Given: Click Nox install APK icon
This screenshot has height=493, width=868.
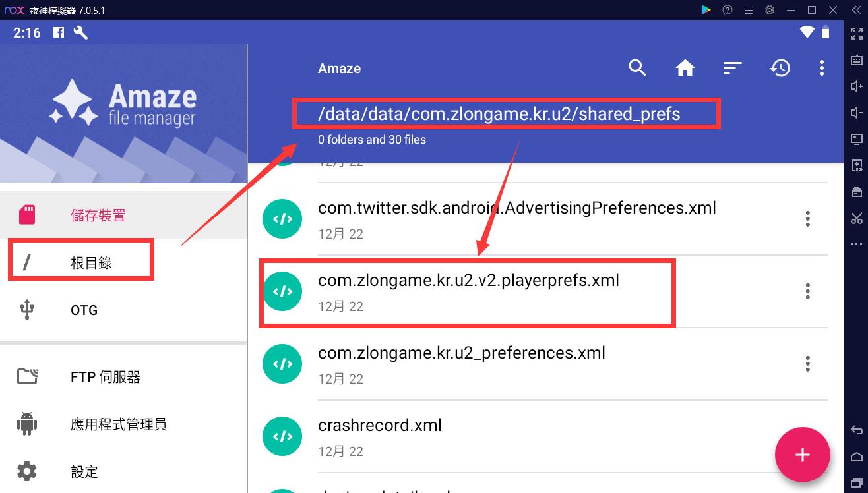Looking at the screenshot, I should coord(856,165).
